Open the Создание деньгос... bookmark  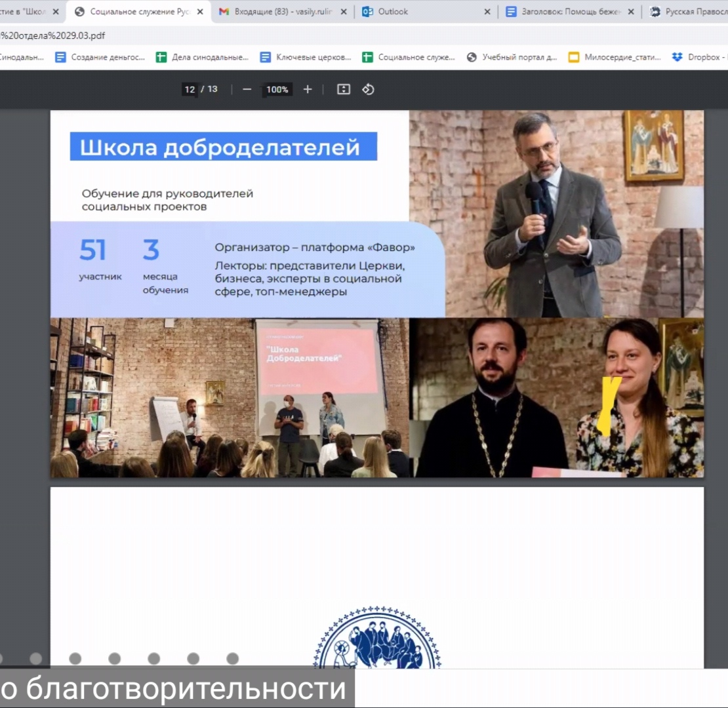[x=100, y=58]
